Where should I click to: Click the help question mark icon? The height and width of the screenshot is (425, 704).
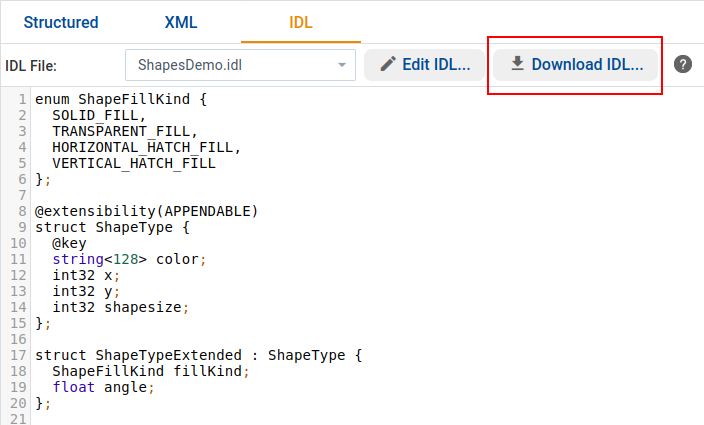683,65
